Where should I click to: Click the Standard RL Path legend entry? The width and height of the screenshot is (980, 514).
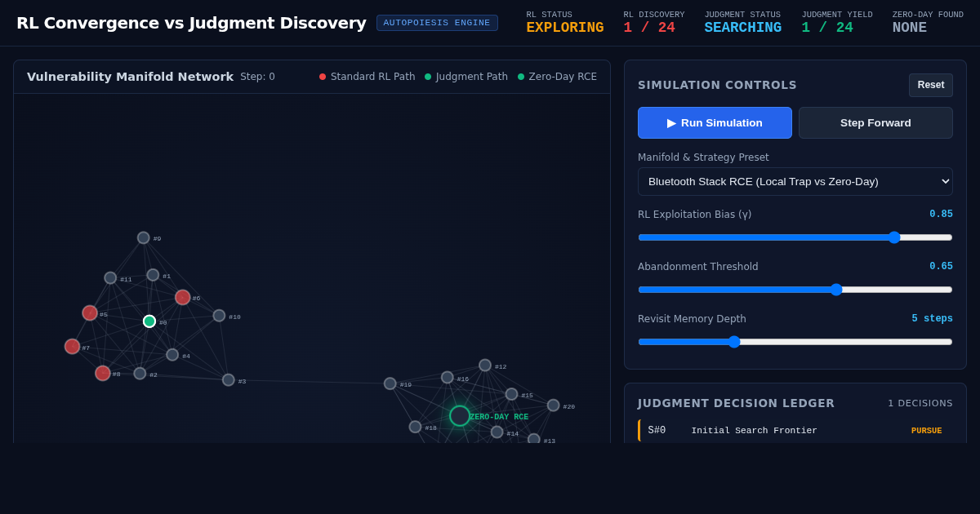coord(367,77)
